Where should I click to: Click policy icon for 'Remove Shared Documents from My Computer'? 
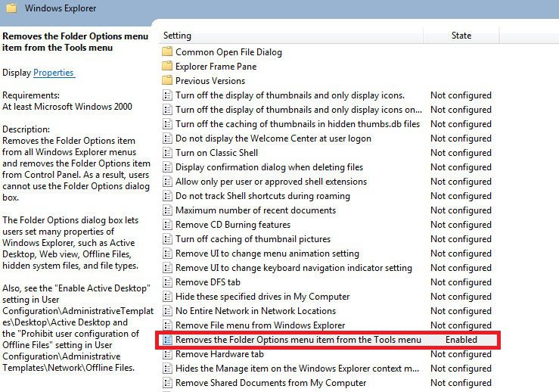click(167, 383)
